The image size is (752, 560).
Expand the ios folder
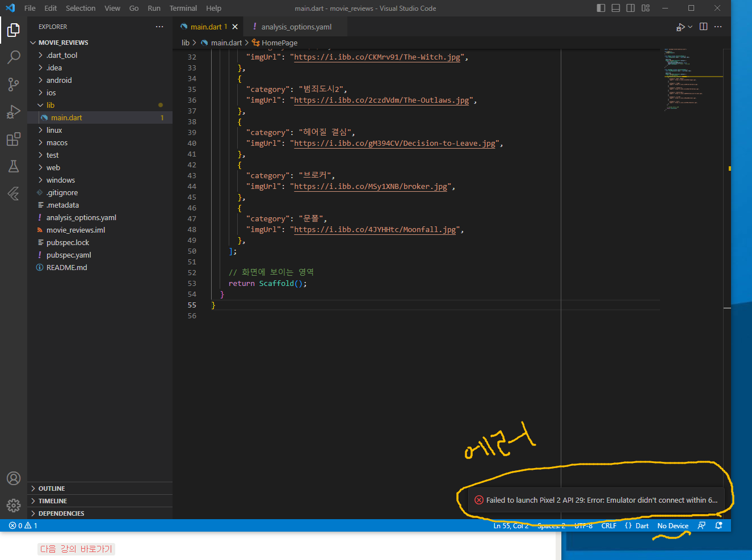tap(100, 92)
